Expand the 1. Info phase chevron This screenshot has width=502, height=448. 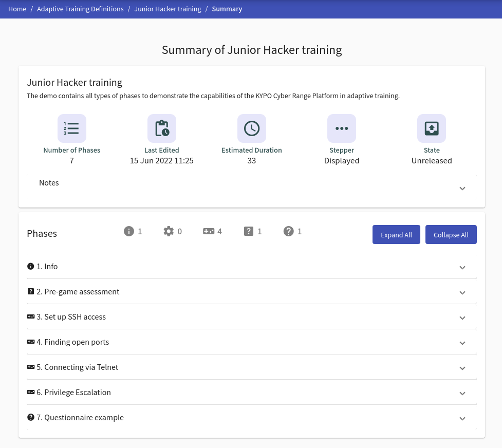tap(462, 267)
